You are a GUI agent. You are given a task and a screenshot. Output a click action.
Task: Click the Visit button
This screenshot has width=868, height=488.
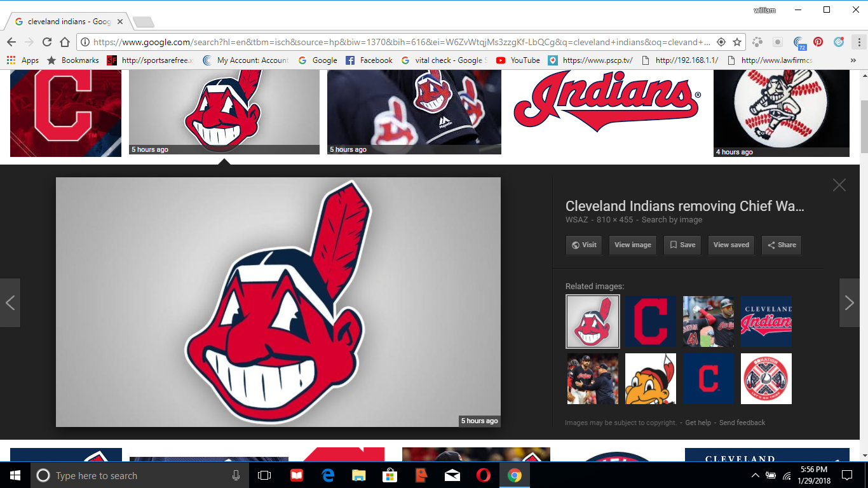[584, 245]
